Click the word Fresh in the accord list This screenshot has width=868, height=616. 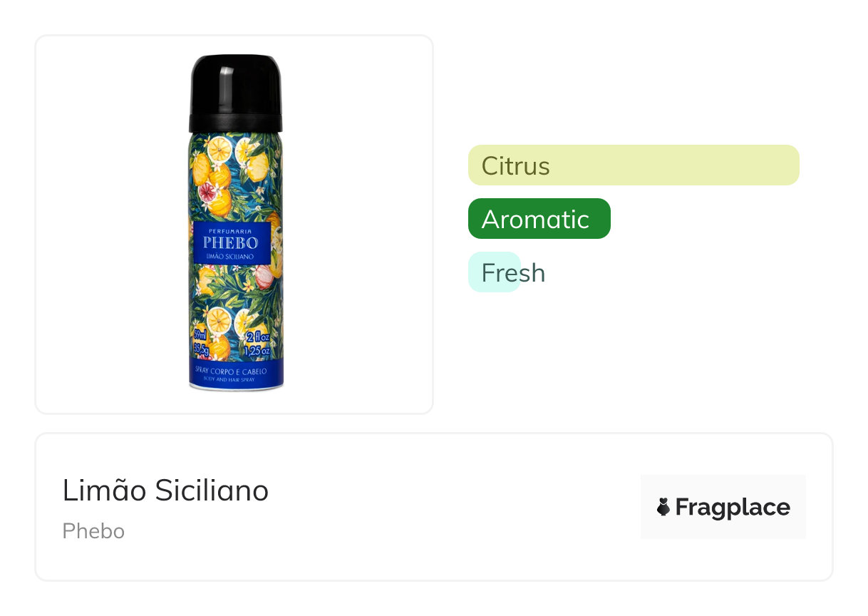click(x=513, y=273)
